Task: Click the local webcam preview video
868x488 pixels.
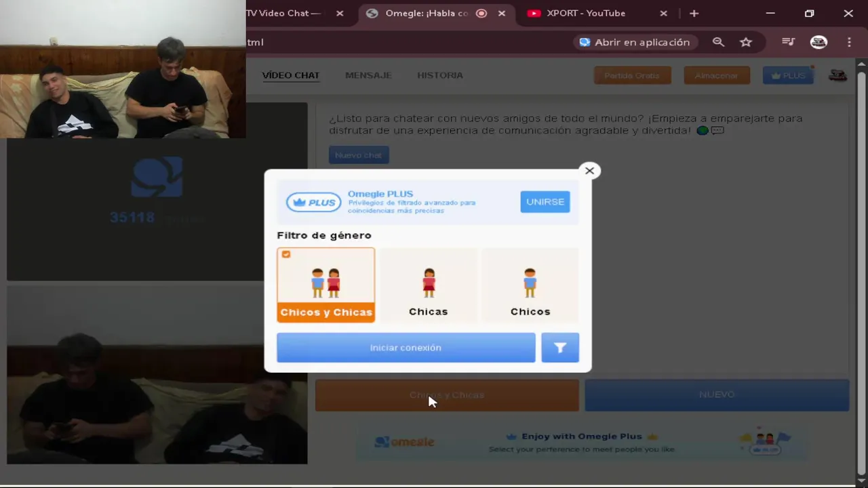Action: click(157, 374)
